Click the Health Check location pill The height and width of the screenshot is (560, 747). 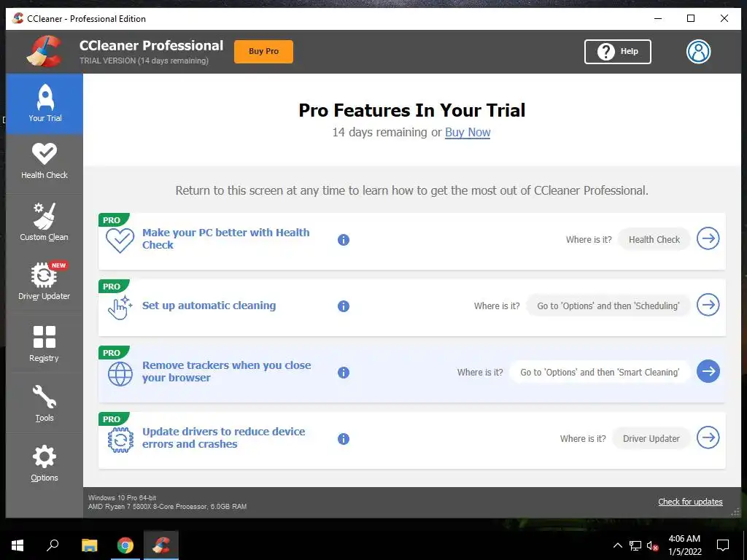click(x=654, y=239)
